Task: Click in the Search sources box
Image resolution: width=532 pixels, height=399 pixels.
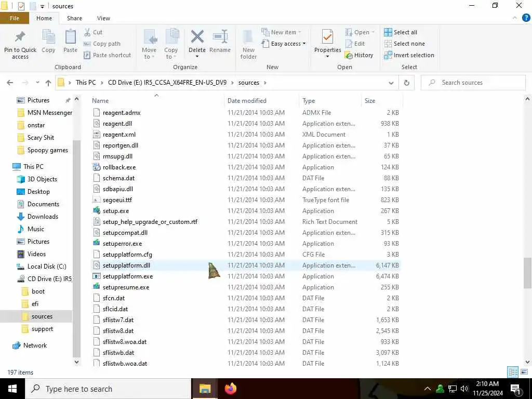Action: tap(473, 83)
